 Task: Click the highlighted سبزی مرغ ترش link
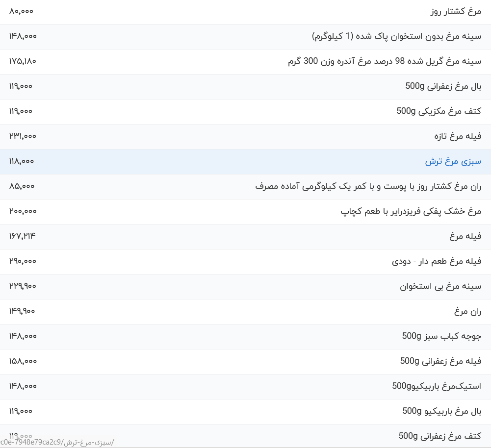coord(451,161)
